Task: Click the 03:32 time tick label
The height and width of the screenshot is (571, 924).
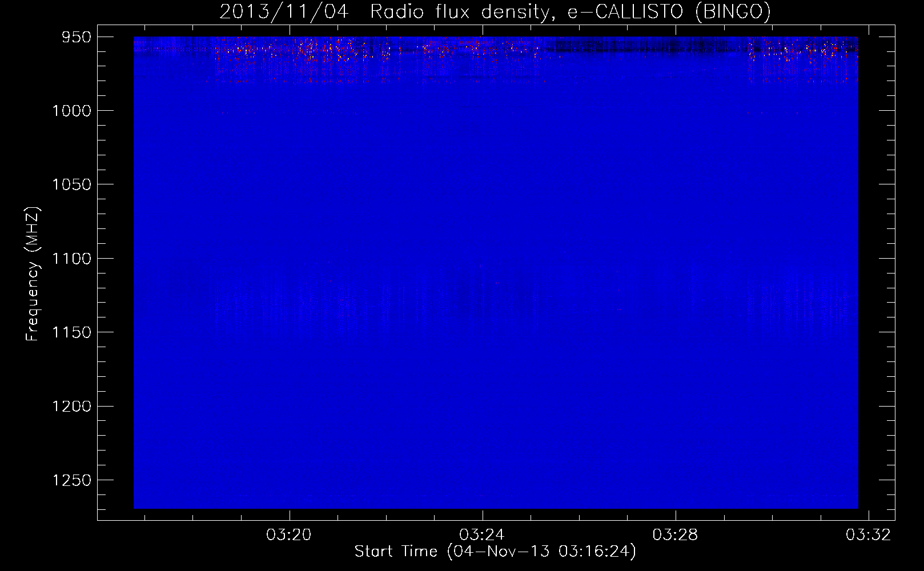Action: (x=868, y=535)
